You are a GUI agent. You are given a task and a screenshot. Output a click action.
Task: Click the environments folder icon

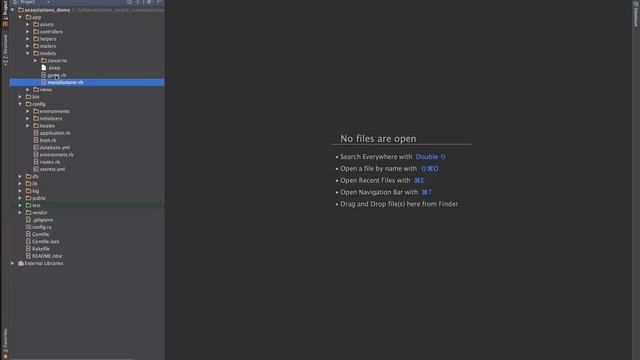pos(36,111)
